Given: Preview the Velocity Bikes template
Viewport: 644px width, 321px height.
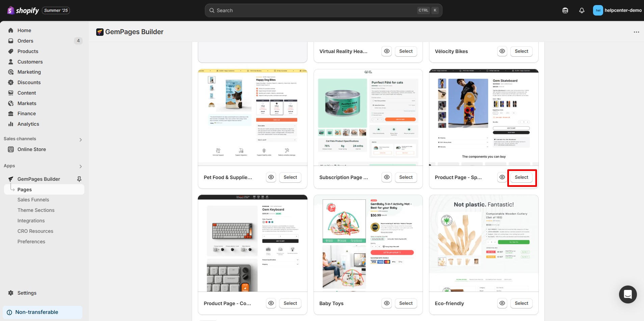Looking at the screenshot, I should point(502,51).
